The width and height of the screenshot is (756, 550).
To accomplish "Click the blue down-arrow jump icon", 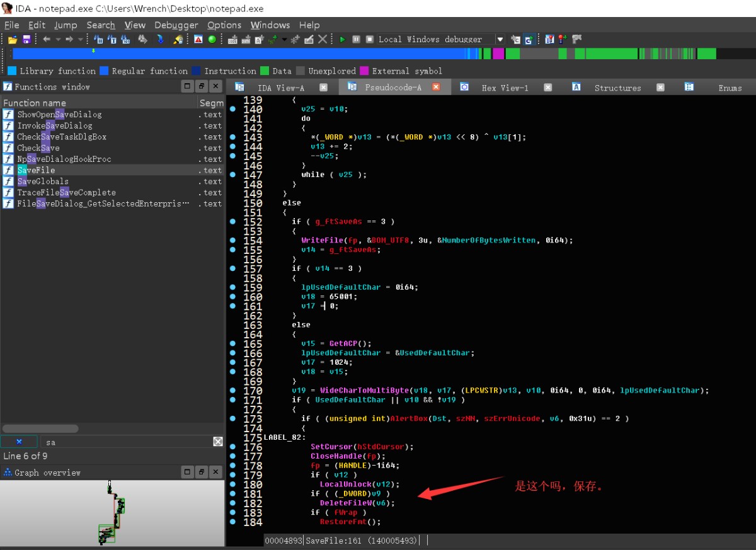I will [x=160, y=39].
